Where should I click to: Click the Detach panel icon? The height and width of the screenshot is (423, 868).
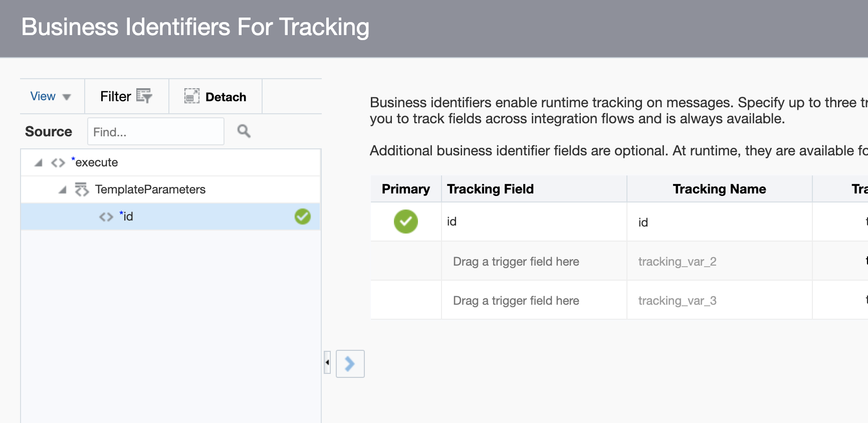click(191, 96)
